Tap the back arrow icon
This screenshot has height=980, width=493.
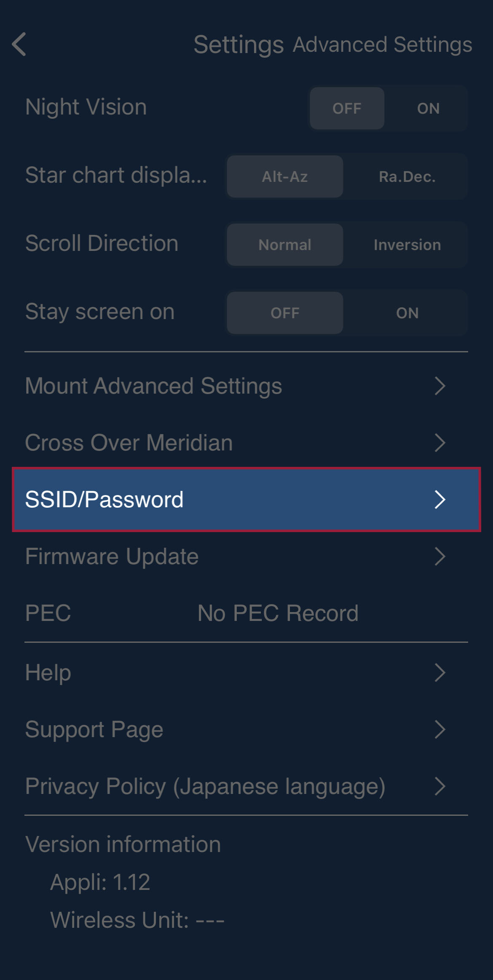tap(19, 44)
